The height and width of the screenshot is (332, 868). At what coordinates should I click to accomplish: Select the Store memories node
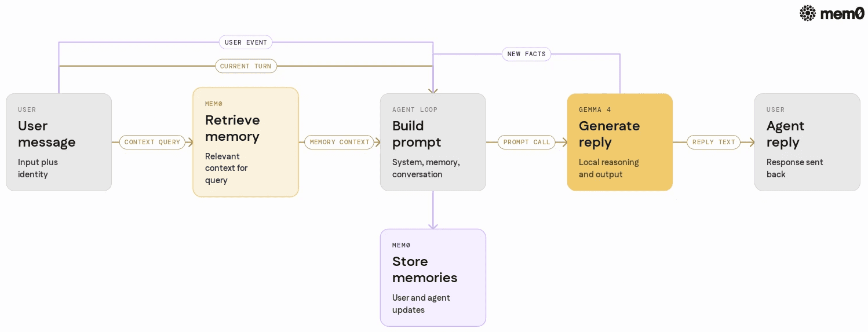(x=433, y=278)
